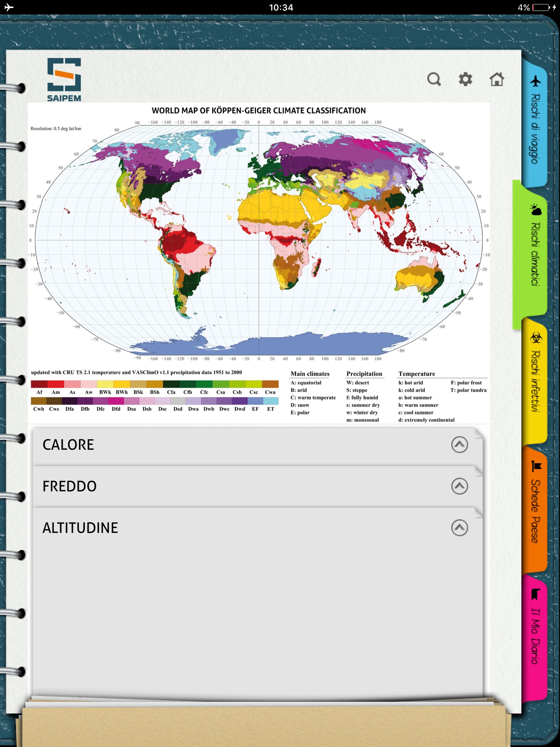Tap the ET light blue legend swatch
Screen dimensions: 560x747
[x=271, y=401]
